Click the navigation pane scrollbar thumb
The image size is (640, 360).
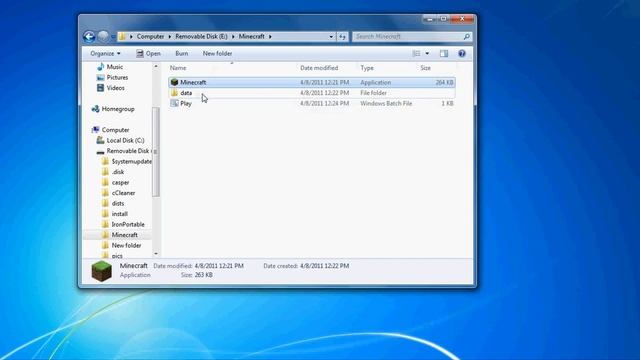156,152
